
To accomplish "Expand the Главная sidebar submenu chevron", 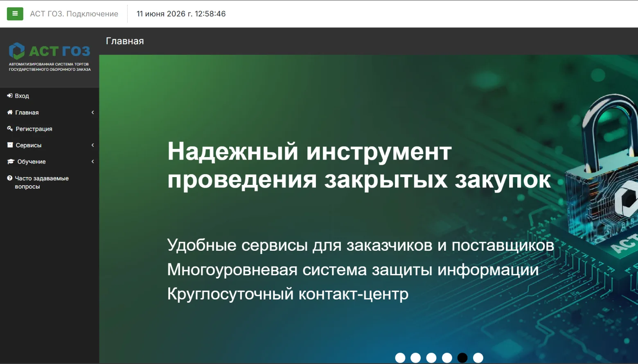I will coord(93,112).
